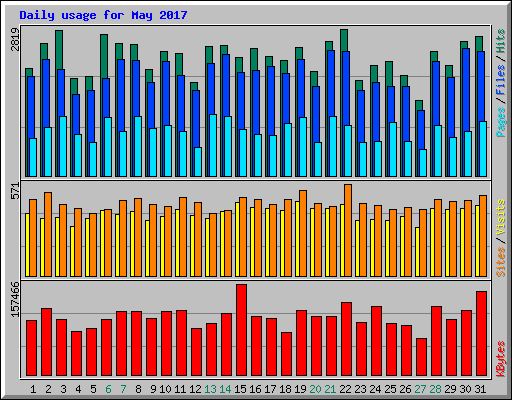This screenshot has height=400, width=512.
Task: Click day 1 on the x-axis
Action: click(33, 389)
